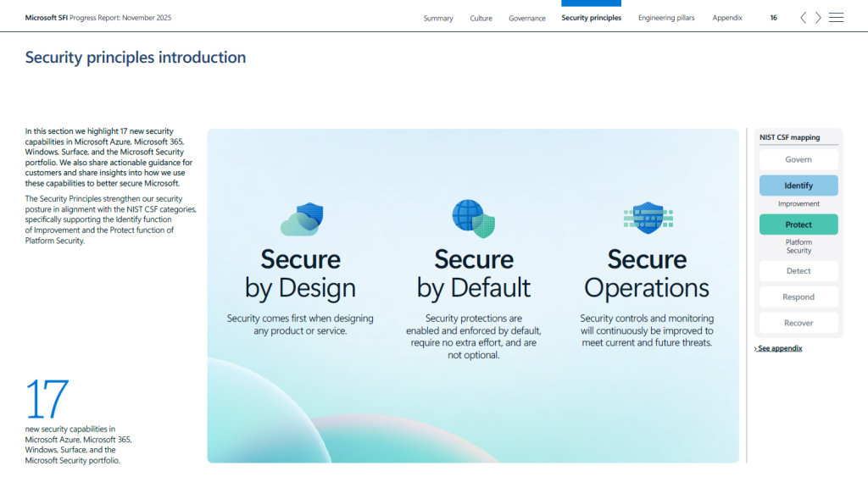The image size is (868, 488).
Task: Follow the See appendix link
Action: pos(779,348)
